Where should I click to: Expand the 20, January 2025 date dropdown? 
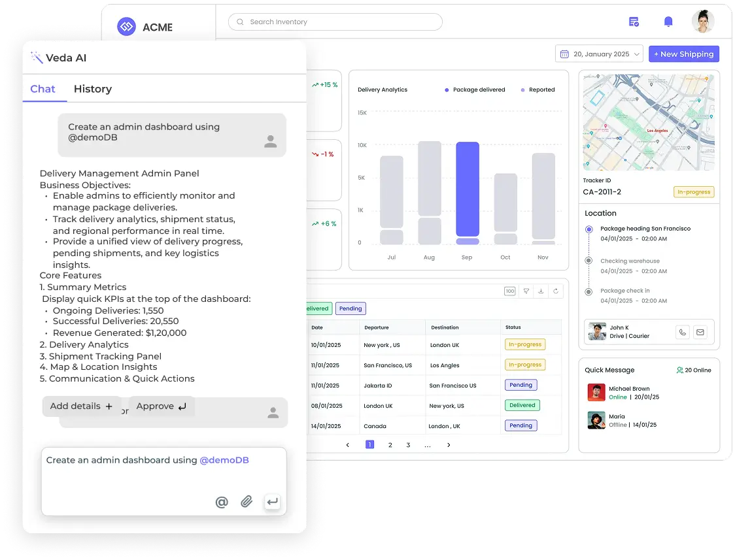(x=599, y=54)
